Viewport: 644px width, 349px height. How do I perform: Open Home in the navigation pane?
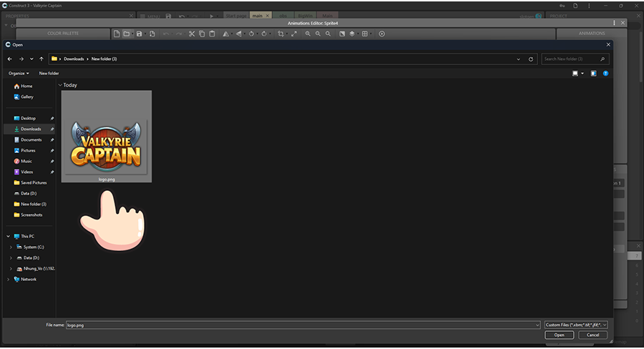[x=26, y=86]
